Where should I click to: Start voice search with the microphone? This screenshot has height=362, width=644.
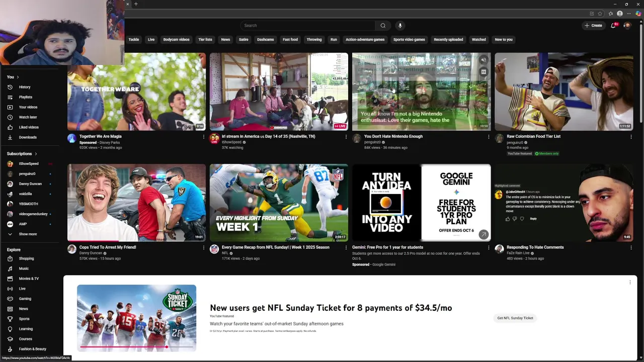click(x=400, y=26)
